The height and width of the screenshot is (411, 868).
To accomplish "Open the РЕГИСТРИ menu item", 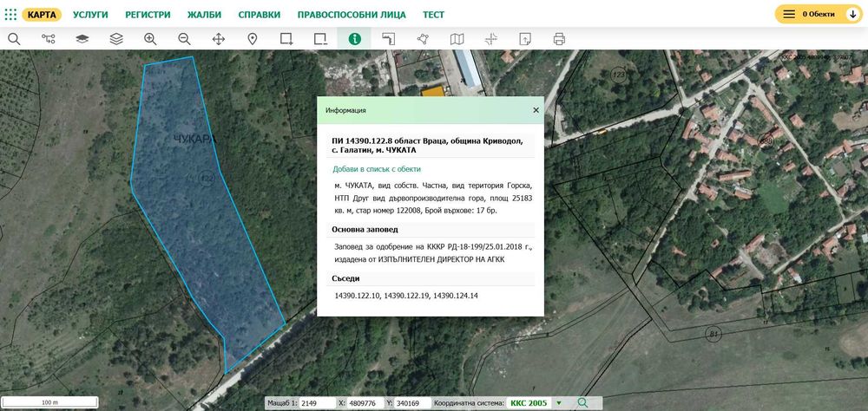I will tap(148, 15).
